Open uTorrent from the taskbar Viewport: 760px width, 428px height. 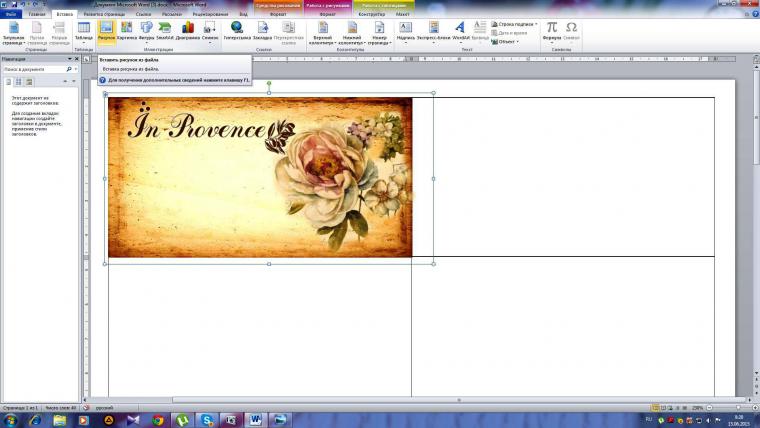[182, 420]
